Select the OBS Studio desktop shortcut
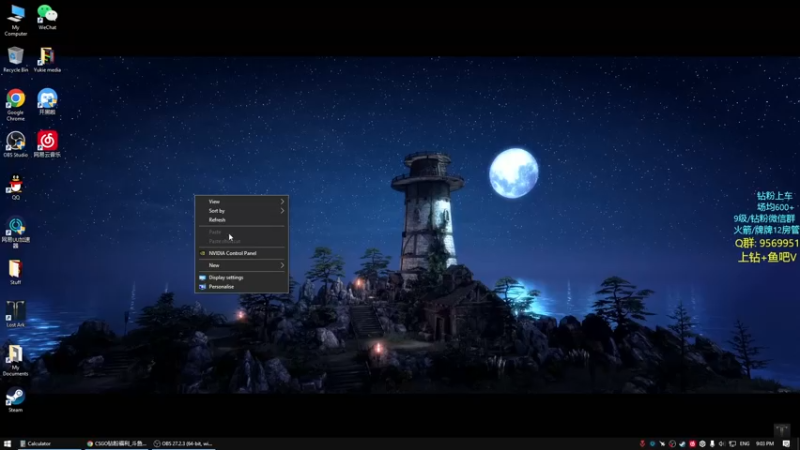Image resolution: width=800 pixels, height=450 pixels. 15,144
